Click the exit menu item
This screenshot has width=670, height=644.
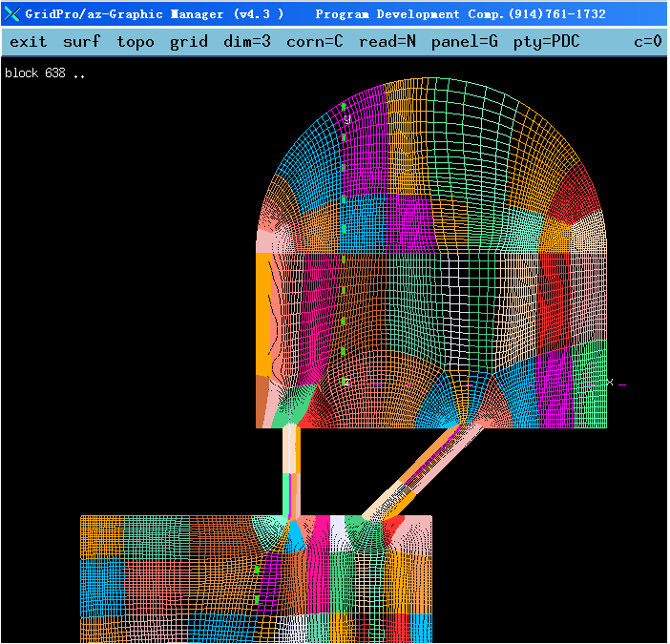(x=28, y=42)
